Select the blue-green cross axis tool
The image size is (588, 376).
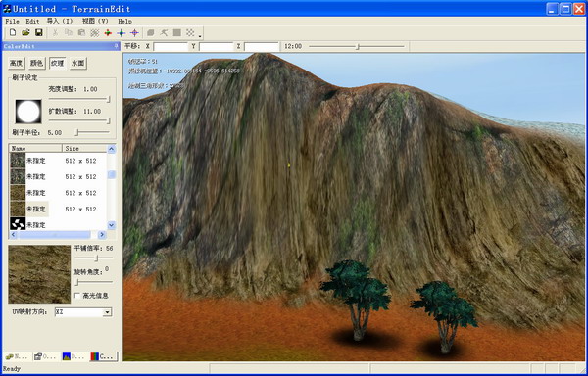click(122, 33)
